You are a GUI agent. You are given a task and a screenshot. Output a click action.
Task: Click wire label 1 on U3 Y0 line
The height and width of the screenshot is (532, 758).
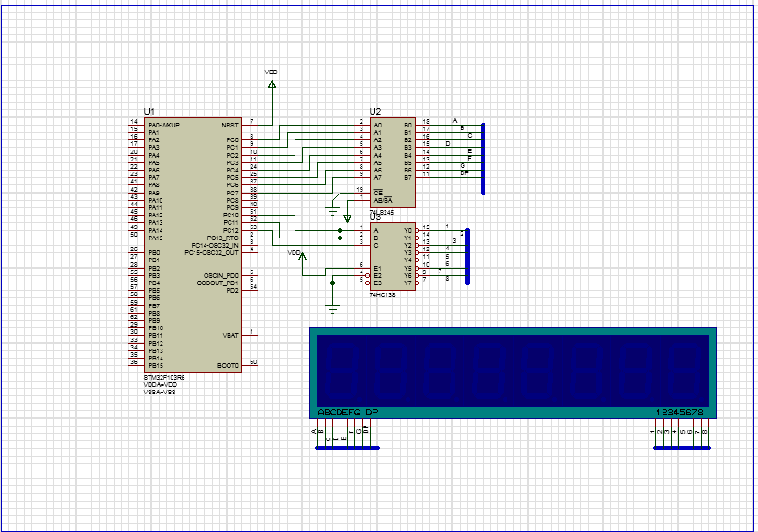pyautogui.click(x=447, y=227)
